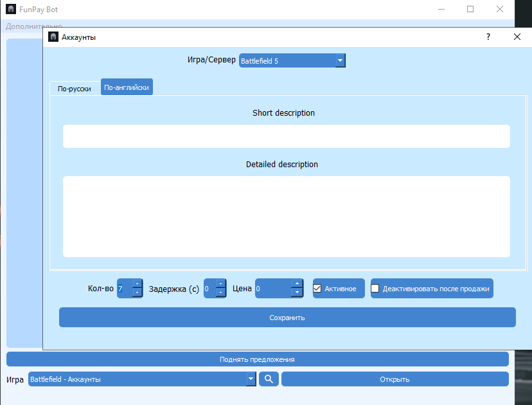Open the Дополнительно menu

tap(34, 26)
